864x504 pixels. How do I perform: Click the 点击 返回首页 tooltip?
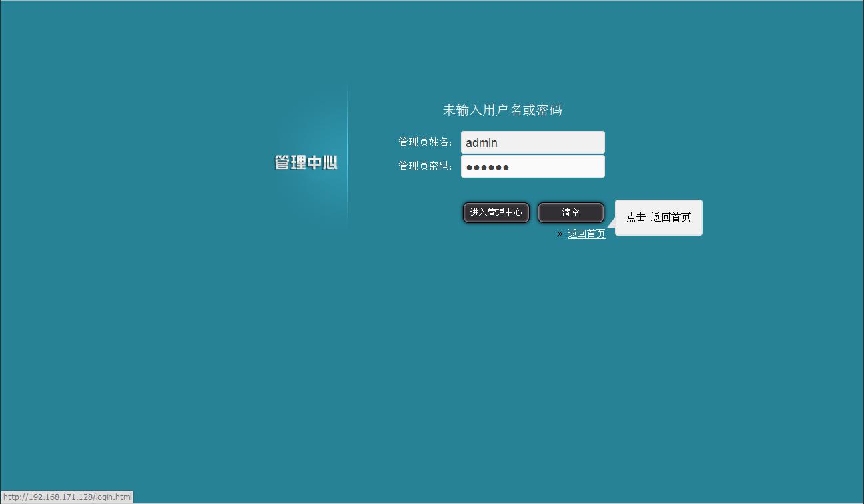coord(658,218)
